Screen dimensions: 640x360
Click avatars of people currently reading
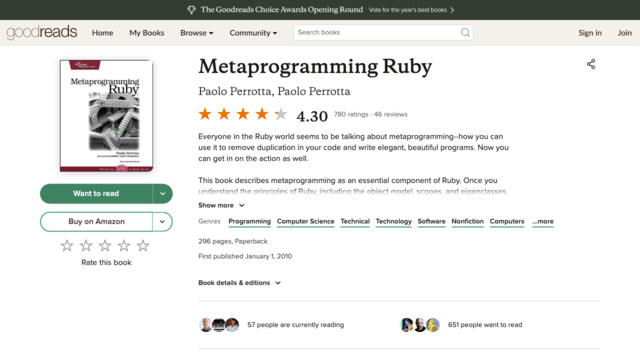click(219, 325)
